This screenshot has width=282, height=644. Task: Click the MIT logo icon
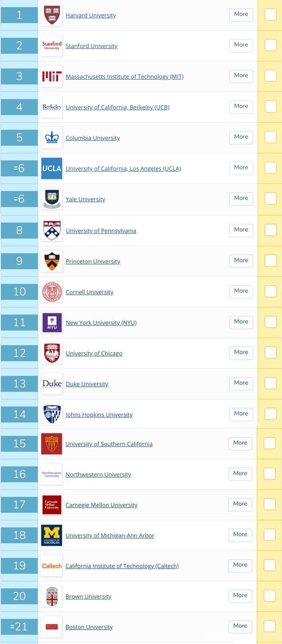tap(52, 77)
